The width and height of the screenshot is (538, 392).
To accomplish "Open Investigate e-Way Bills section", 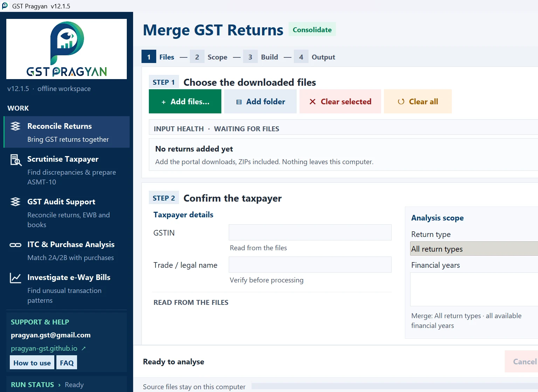I will pos(67,288).
